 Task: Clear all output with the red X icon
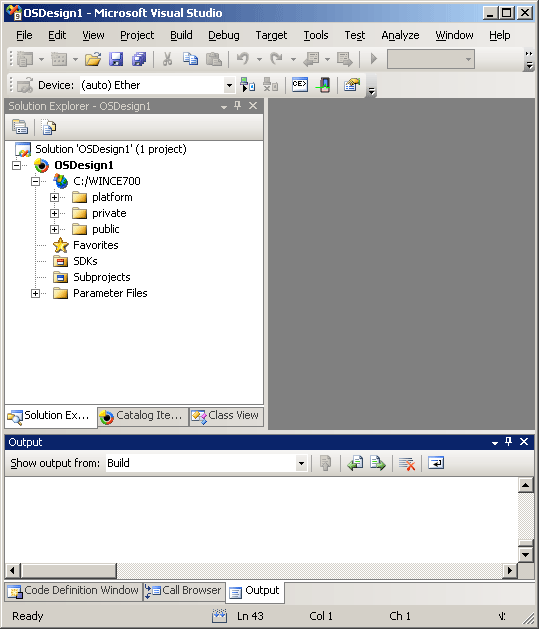pyautogui.click(x=407, y=463)
